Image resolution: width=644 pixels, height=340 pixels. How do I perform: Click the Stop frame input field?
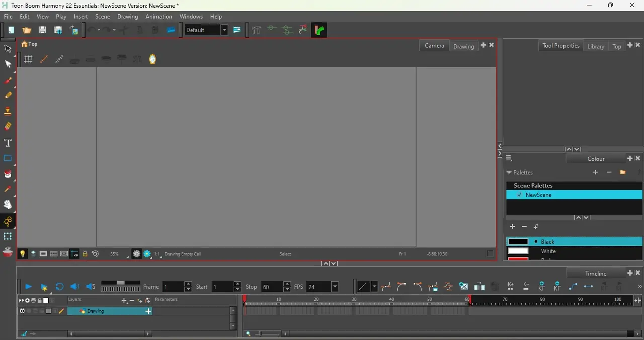pos(272,287)
